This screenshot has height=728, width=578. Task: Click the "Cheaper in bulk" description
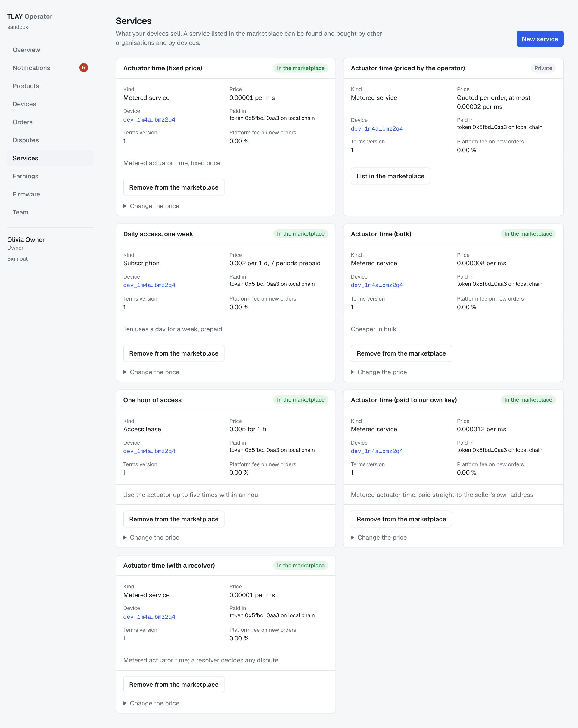pyautogui.click(x=373, y=329)
